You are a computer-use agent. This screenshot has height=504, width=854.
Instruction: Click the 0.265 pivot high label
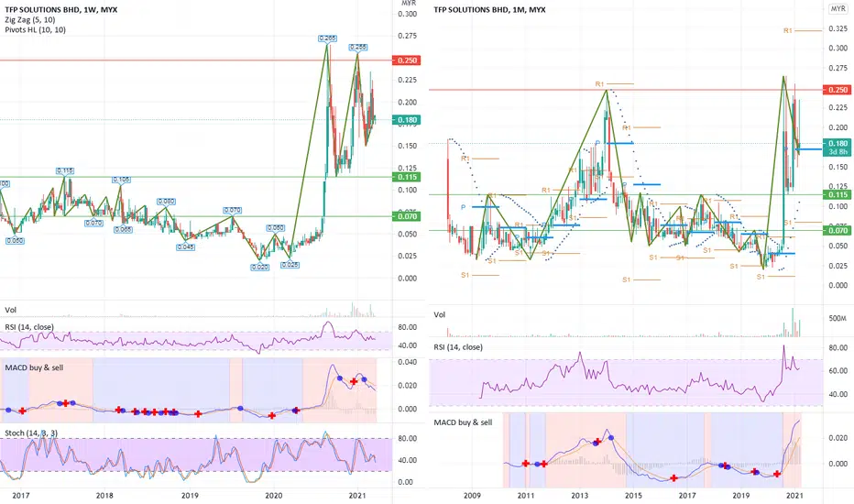pyautogui.click(x=327, y=38)
